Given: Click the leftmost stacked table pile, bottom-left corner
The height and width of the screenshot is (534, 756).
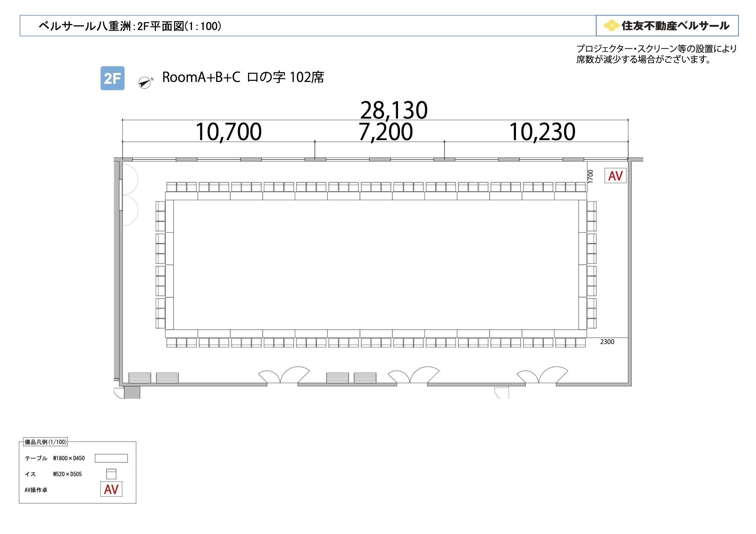Looking at the screenshot, I should 140,378.
